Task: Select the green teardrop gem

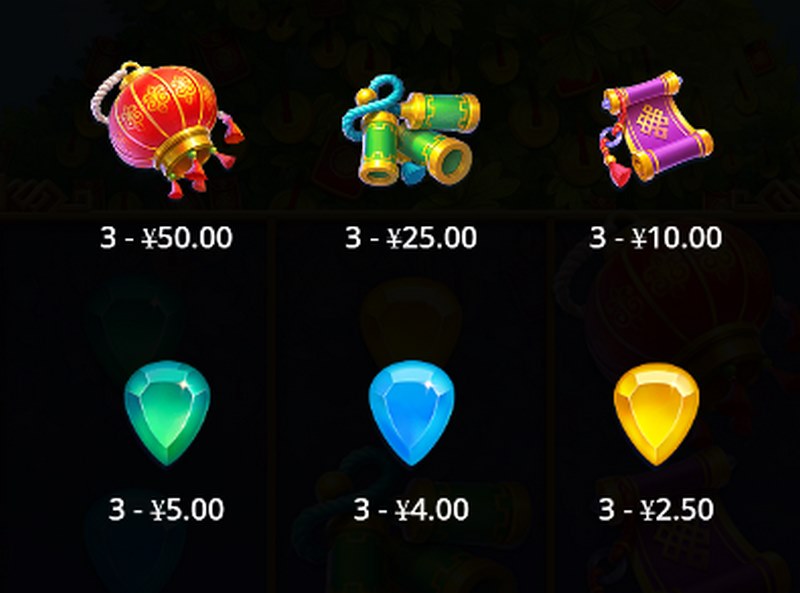Action: point(167,413)
